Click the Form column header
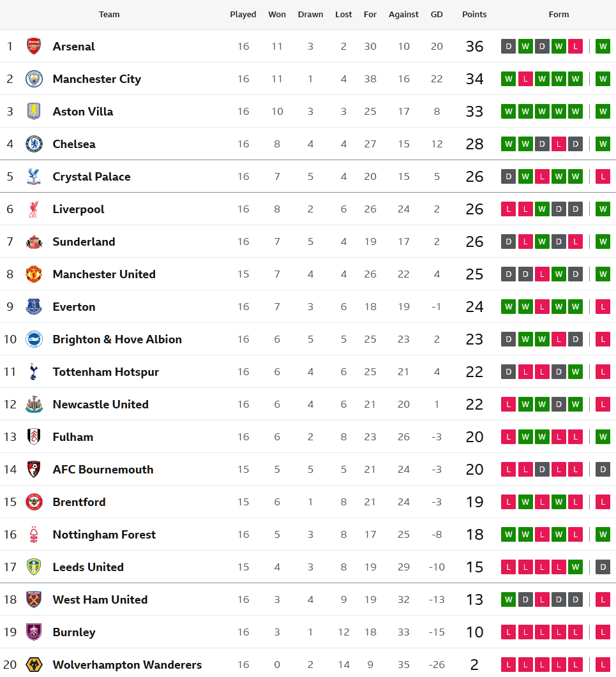This screenshot has height=677, width=616. (559, 14)
